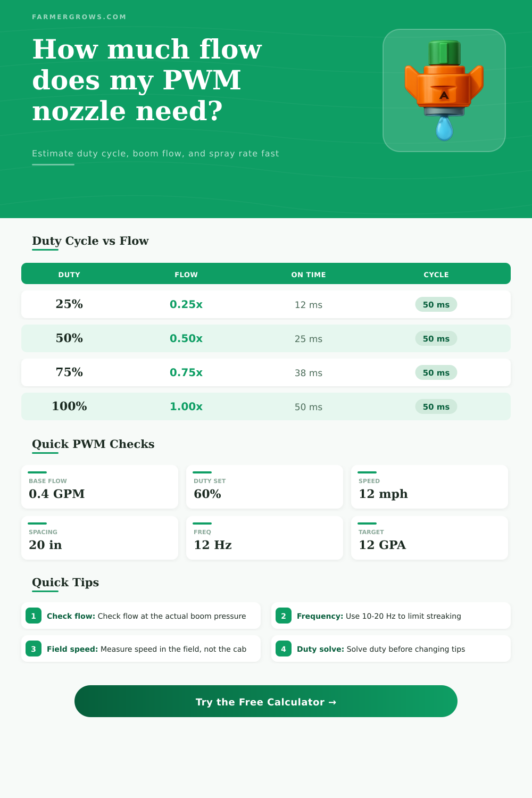This screenshot has width=532, height=798.
Task: Click the Spacing 20 in card
Action: click(x=99, y=538)
